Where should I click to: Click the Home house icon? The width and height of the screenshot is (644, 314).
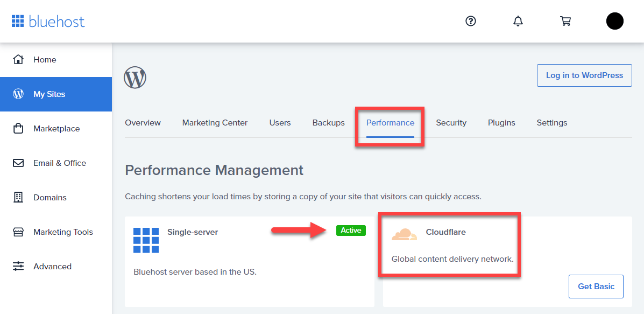(18, 60)
